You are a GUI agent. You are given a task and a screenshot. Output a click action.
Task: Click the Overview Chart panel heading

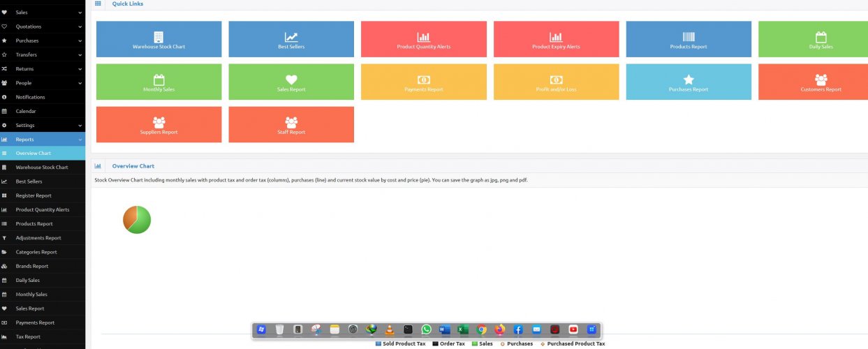[133, 166]
